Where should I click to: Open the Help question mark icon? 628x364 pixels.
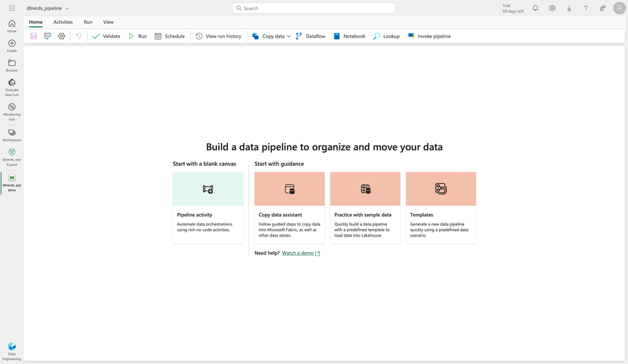(x=585, y=8)
